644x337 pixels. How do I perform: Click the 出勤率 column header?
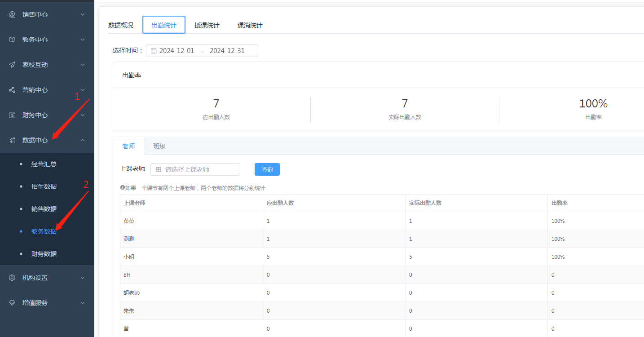click(560, 203)
